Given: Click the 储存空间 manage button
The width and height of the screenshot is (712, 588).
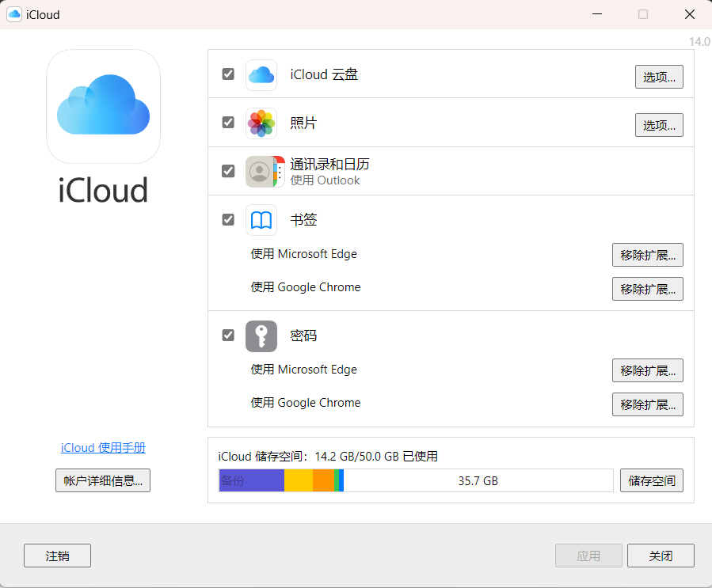Looking at the screenshot, I should (651, 480).
